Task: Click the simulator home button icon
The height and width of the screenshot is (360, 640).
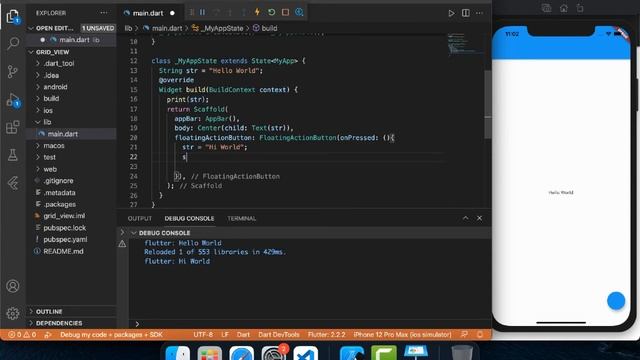Action: pos(564,8)
